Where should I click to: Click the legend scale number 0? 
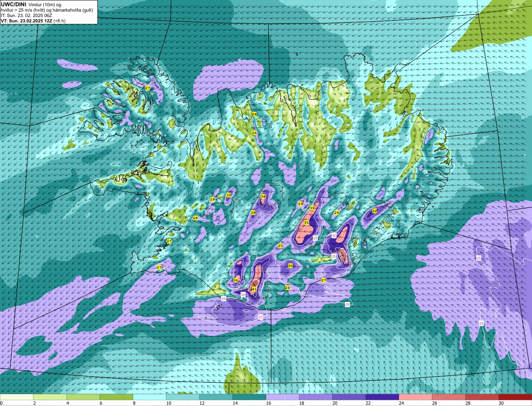(2, 403)
